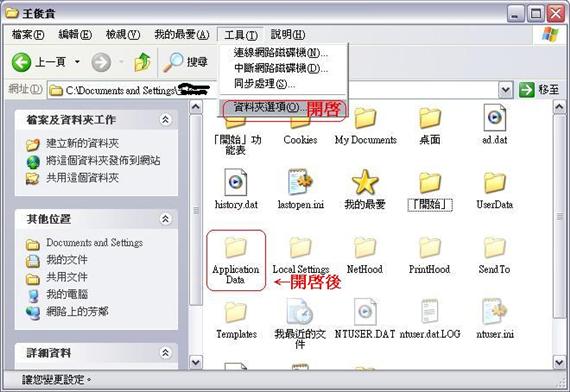570x392 pixels.
Task: Click 建立新的資料夾 link
Action: pyautogui.click(x=82, y=143)
